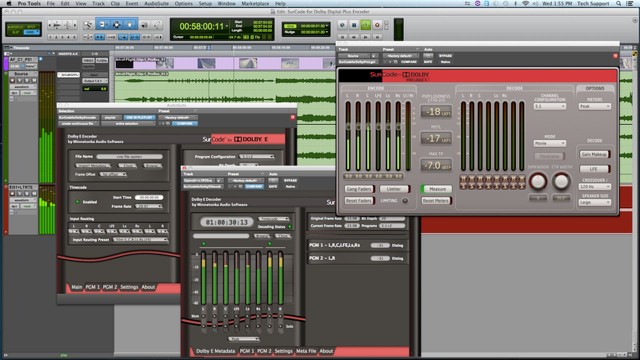Viewport: 640px width, 360px height.
Task: Click the File Name field in Dolby E Encoder
Action: point(129,157)
